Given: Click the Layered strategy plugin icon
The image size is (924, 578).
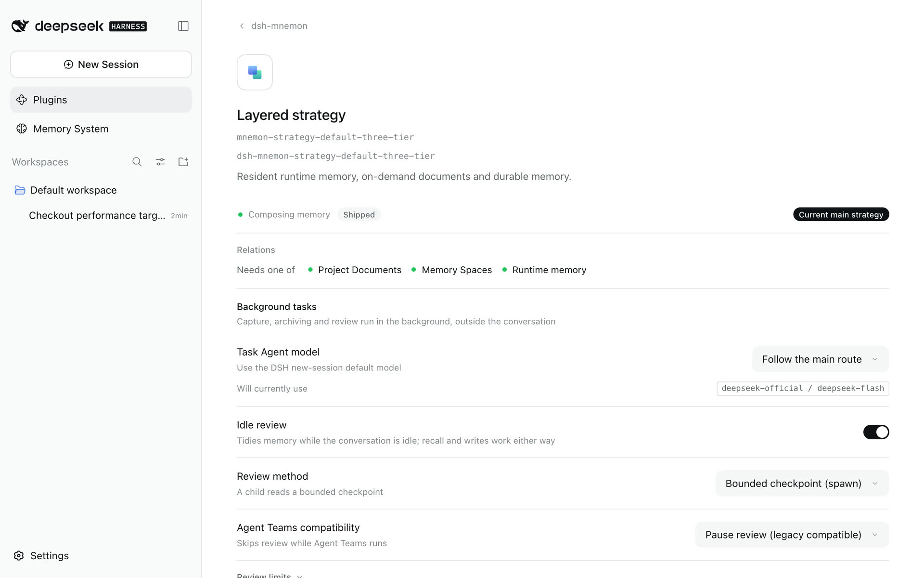Looking at the screenshot, I should point(255,72).
